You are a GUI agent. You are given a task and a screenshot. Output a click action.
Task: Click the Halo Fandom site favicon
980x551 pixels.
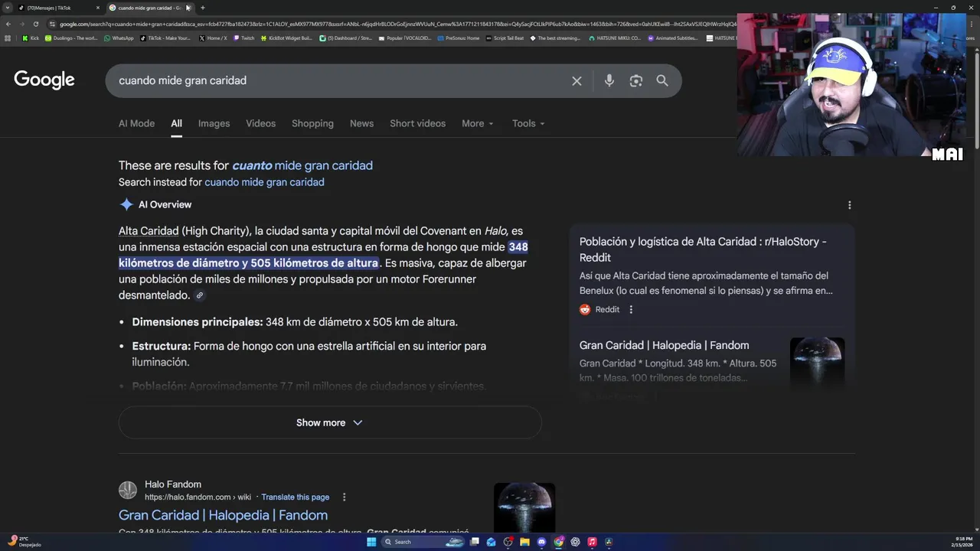[x=128, y=490]
